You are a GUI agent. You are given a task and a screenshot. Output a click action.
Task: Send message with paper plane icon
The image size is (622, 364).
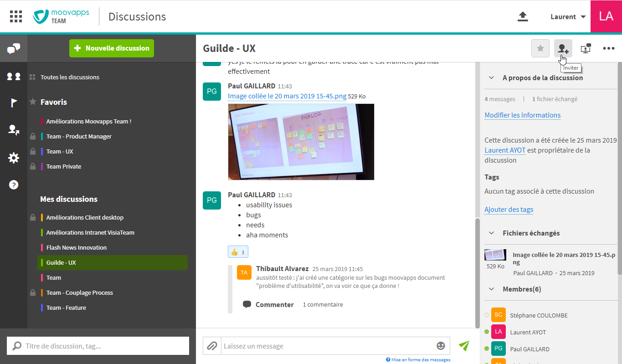click(464, 346)
